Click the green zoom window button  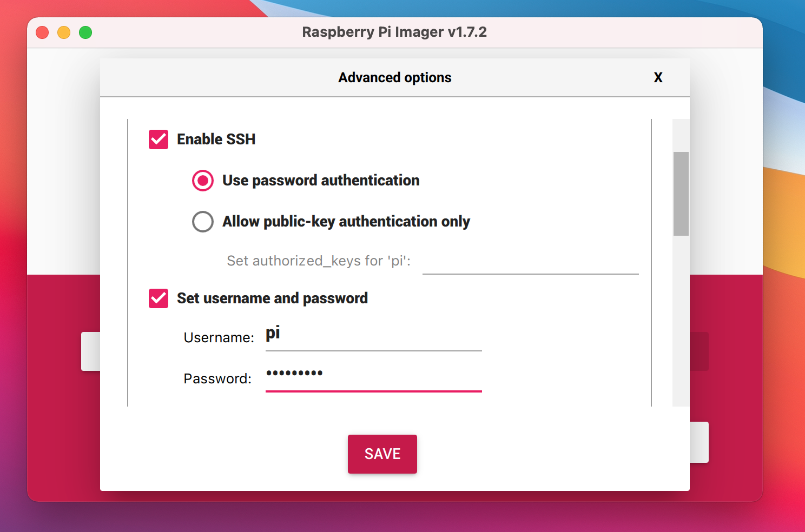(x=85, y=32)
